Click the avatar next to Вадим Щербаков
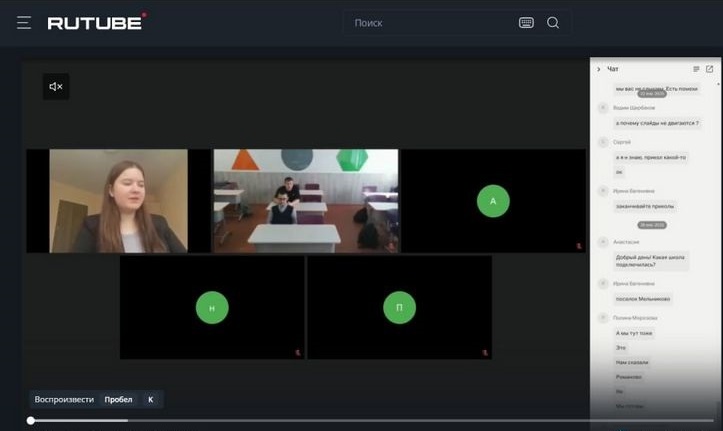The image size is (723, 431). point(603,108)
